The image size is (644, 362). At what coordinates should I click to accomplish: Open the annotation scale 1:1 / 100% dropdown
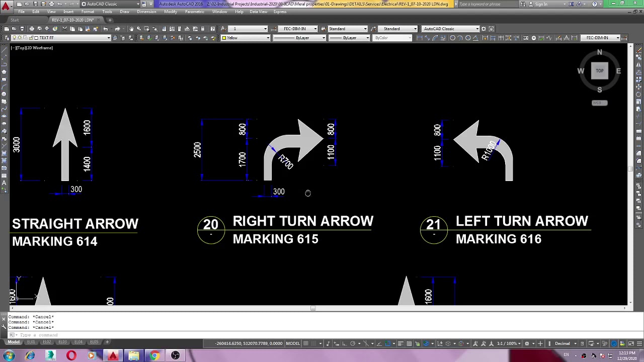[x=509, y=343]
